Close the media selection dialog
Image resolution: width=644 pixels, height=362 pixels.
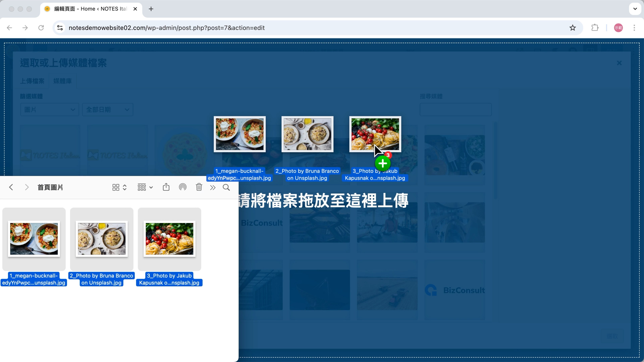pos(619,63)
